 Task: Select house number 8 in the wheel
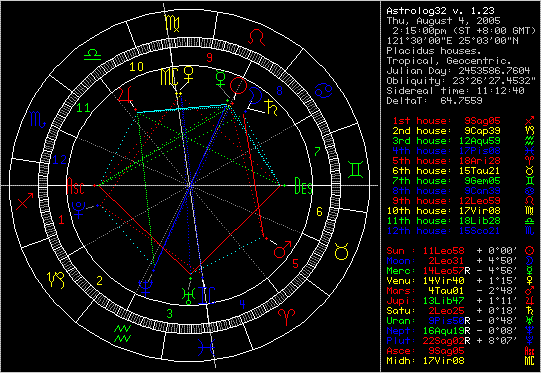(x=279, y=91)
